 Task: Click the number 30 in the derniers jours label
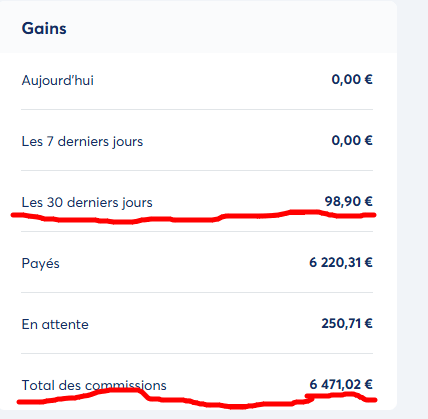[55, 202]
